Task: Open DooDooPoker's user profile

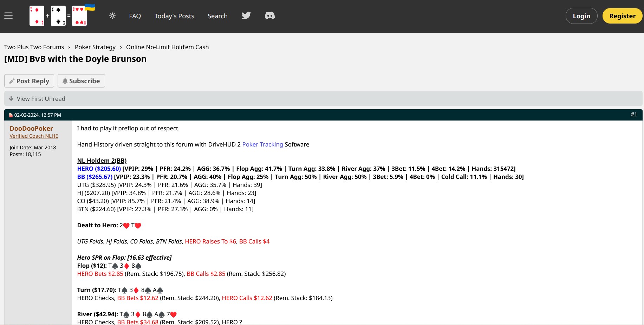Action: 31,129
